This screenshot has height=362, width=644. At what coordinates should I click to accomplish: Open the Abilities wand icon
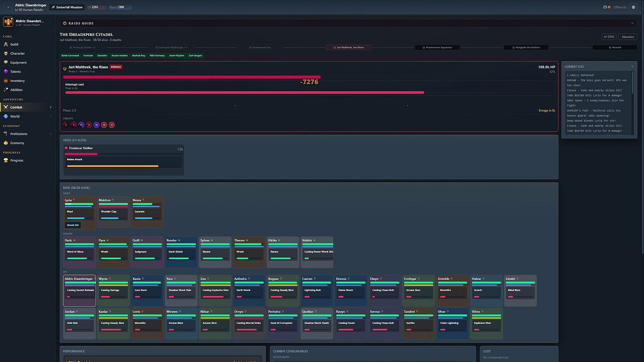tap(6, 89)
